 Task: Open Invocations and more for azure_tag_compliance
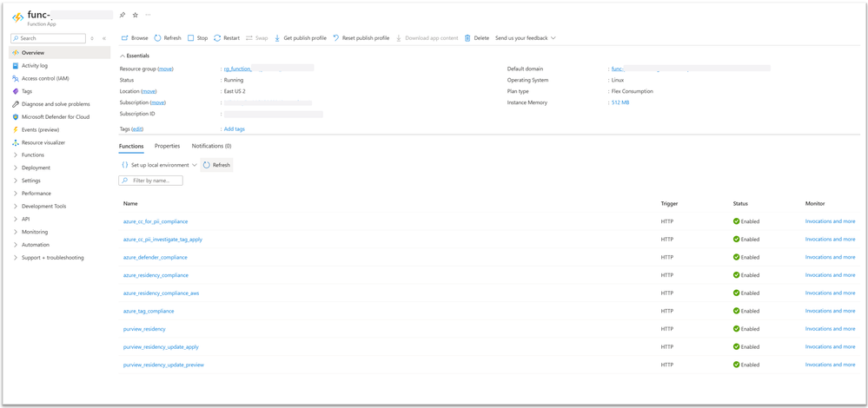(x=830, y=311)
